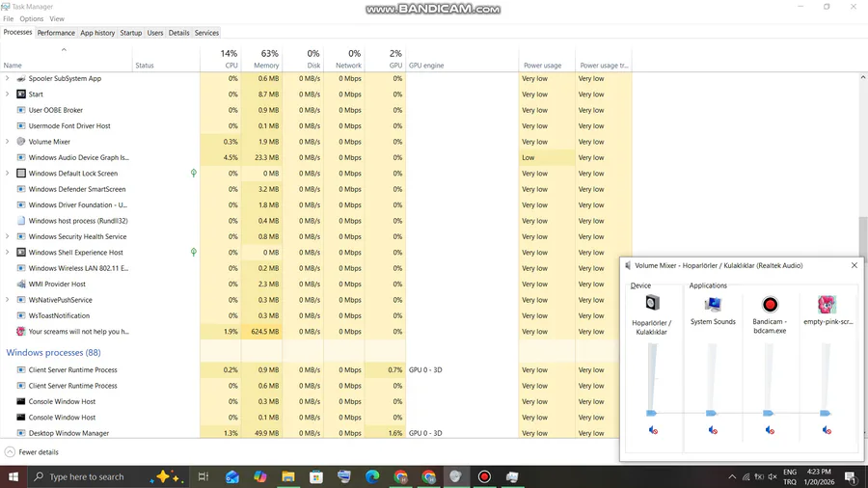This screenshot has width=868, height=488.
Task: Click the pink icon of 'Your screams will not help you' process
Action: (21, 332)
